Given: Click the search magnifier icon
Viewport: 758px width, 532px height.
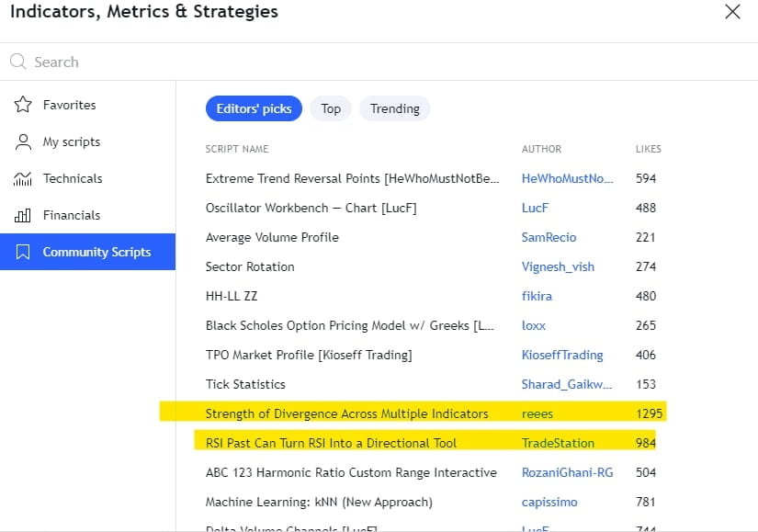Looking at the screenshot, I should [17, 62].
